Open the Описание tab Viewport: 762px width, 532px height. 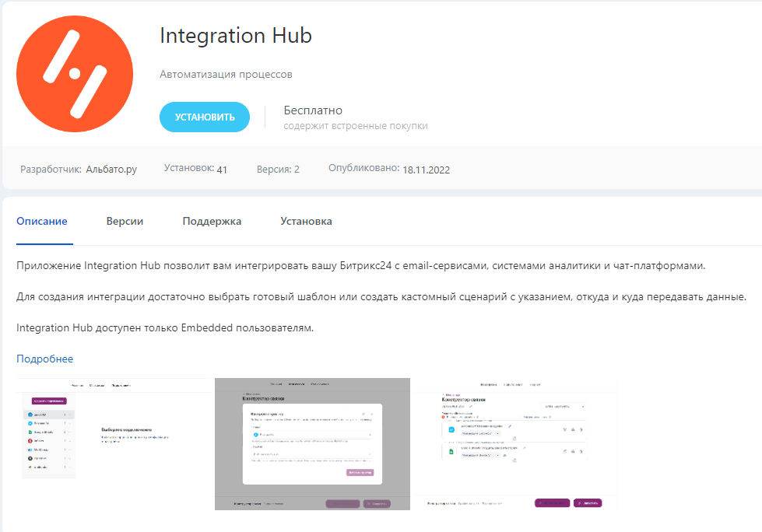(42, 222)
